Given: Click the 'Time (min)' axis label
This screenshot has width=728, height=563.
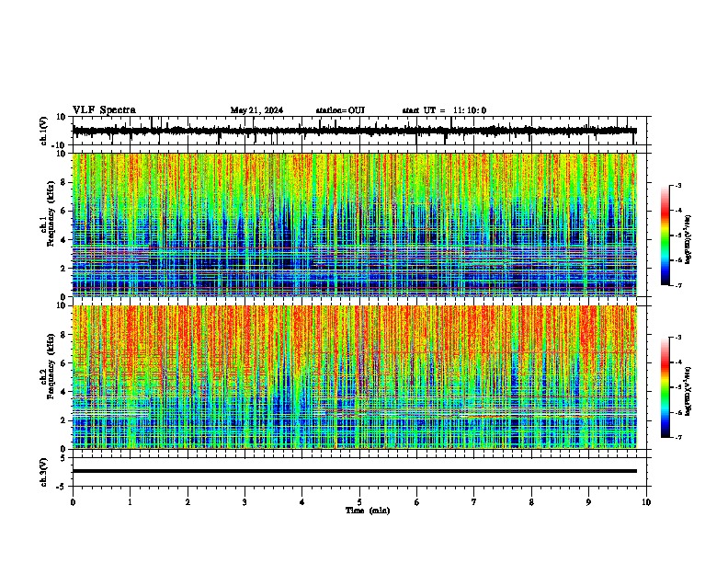Looking at the screenshot, I should pos(368,511).
